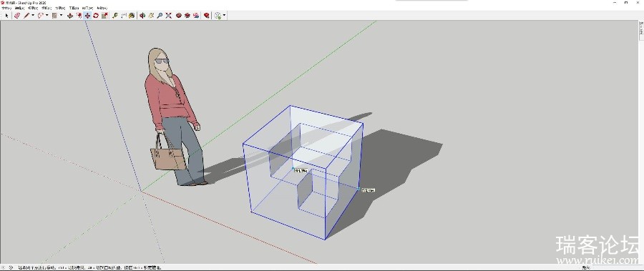Click the user account sign-in icon

pyautogui.click(x=218, y=16)
